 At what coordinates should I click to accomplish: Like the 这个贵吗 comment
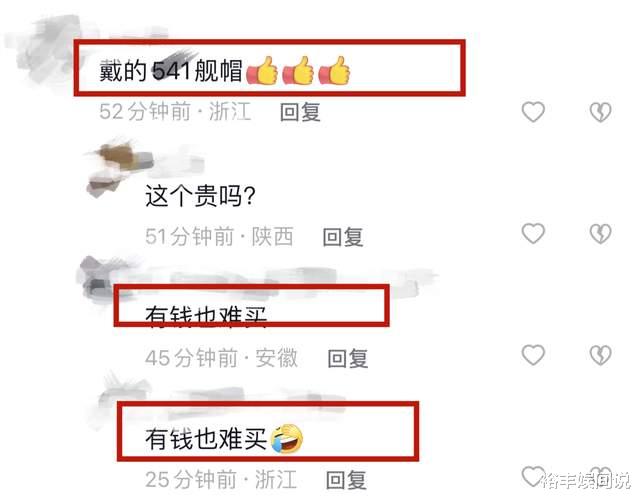(533, 233)
